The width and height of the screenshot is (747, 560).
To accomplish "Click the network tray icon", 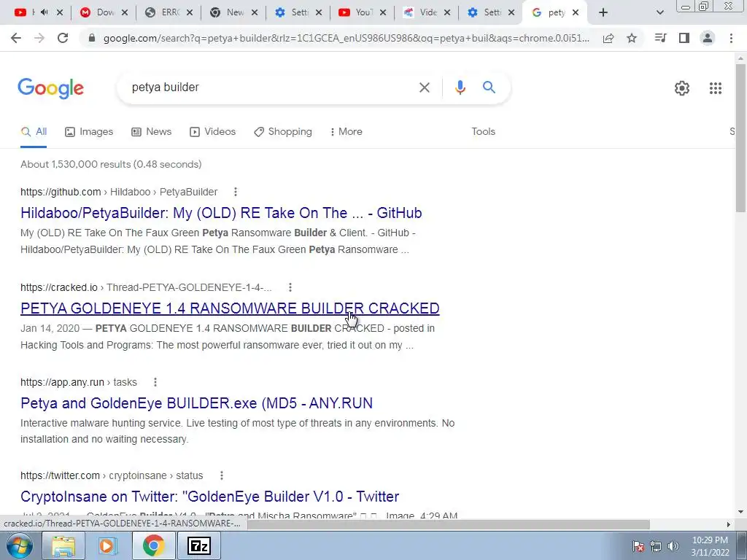I will click(x=656, y=546).
